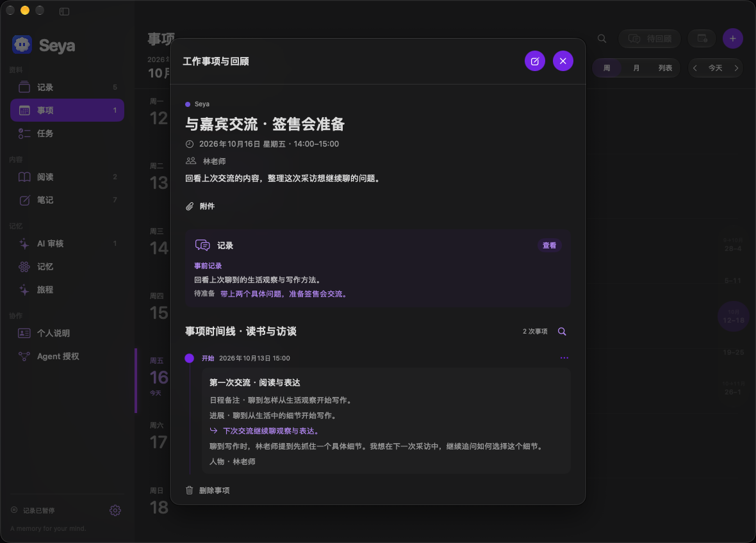Switch to the 月 view tab
The image size is (756, 543).
(x=636, y=68)
